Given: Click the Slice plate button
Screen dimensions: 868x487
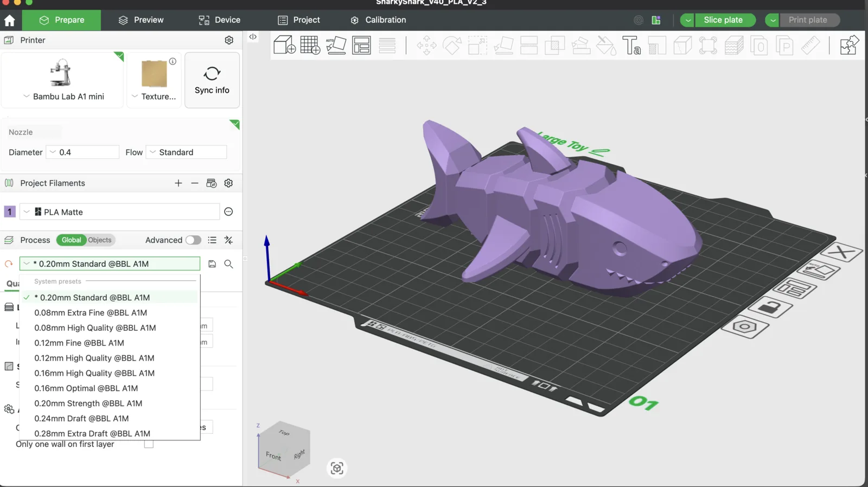Looking at the screenshot, I should pyautogui.click(x=723, y=20).
